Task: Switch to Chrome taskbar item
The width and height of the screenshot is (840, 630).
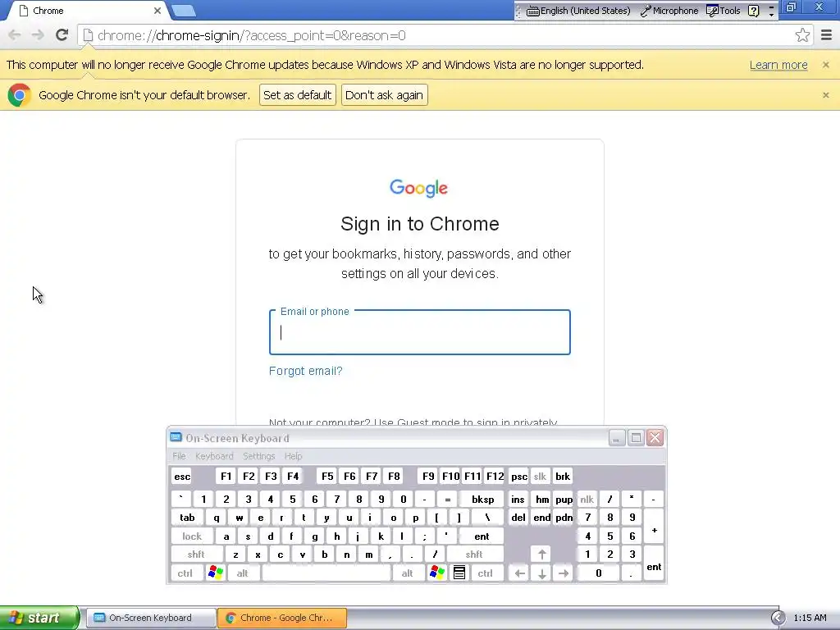Action: click(282, 618)
